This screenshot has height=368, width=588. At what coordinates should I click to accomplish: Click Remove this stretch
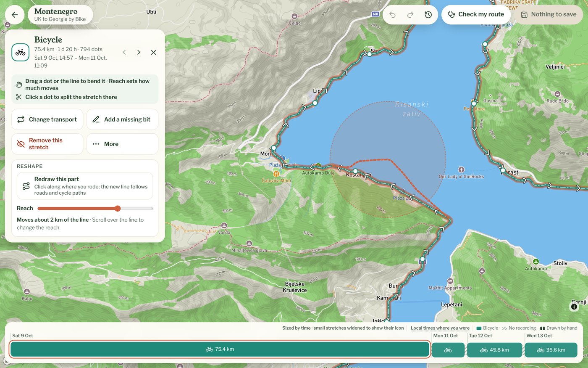pyautogui.click(x=47, y=144)
